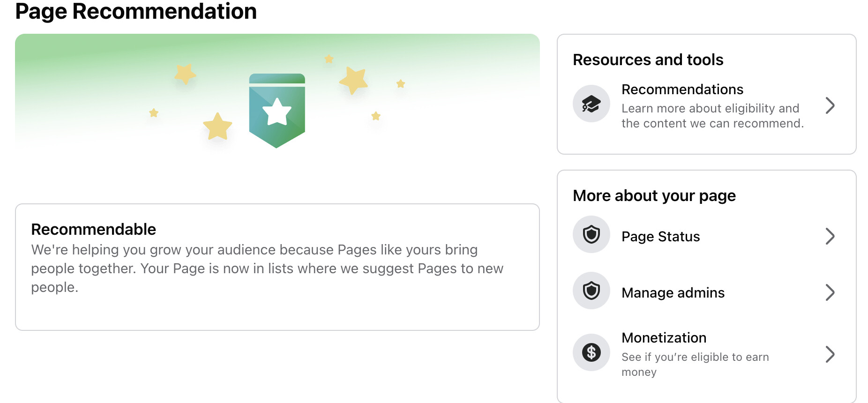Image resolution: width=868 pixels, height=403 pixels.
Task: Expand the Recommendations chevron arrow
Action: coord(830,105)
